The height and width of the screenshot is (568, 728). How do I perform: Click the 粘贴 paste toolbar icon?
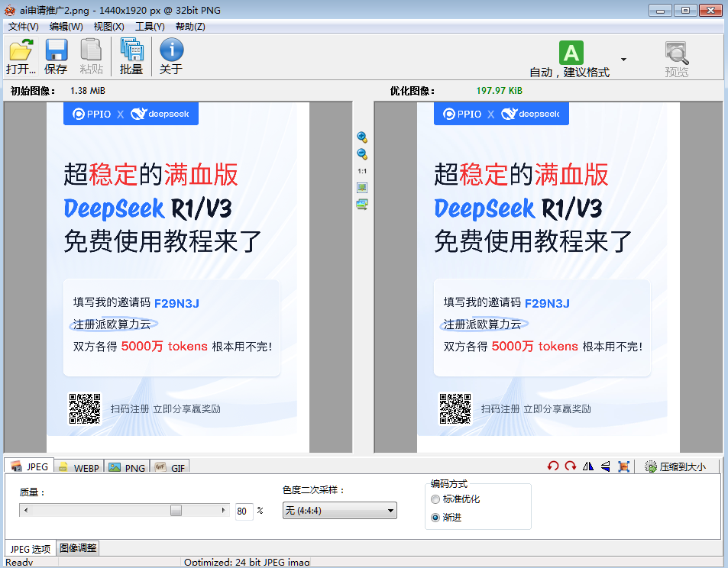coord(90,55)
